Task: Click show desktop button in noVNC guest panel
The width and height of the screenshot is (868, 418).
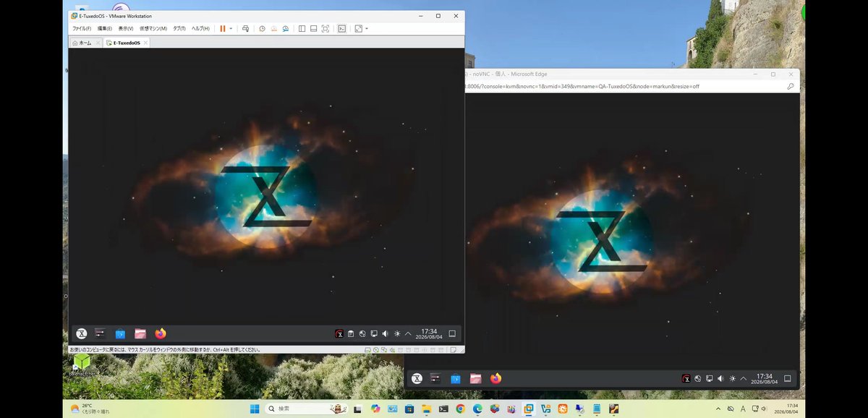Action: 788,378
